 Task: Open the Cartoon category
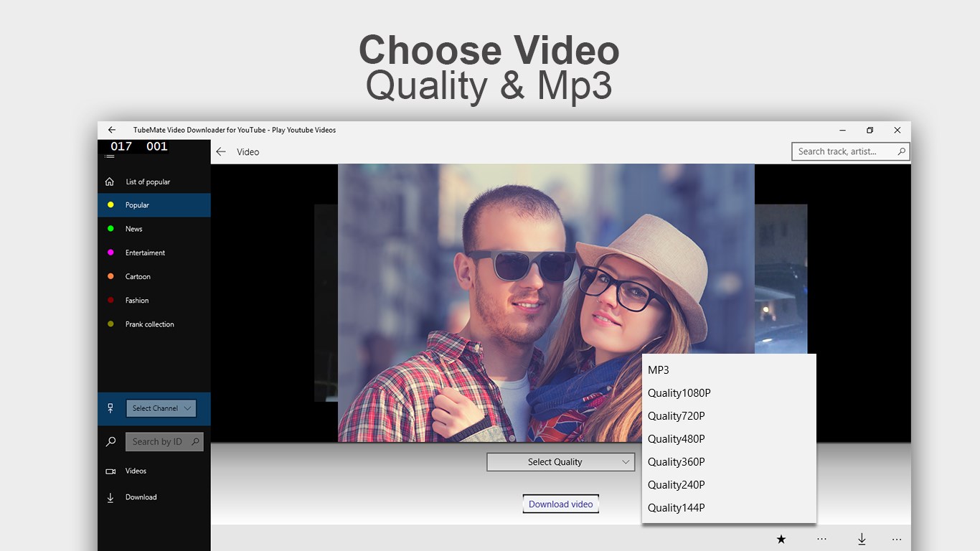138,276
